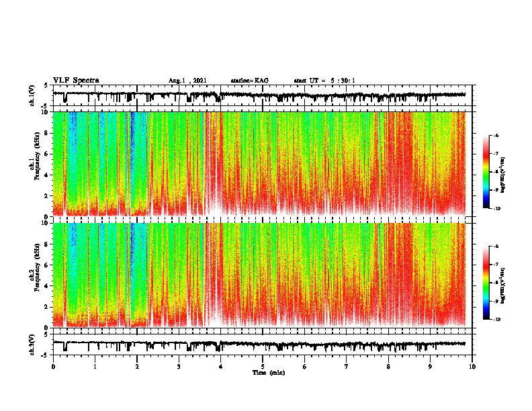Viewport: 532px width, 411px height.
Task: Click the ch.2 PSD color bar
Action: coord(486,283)
